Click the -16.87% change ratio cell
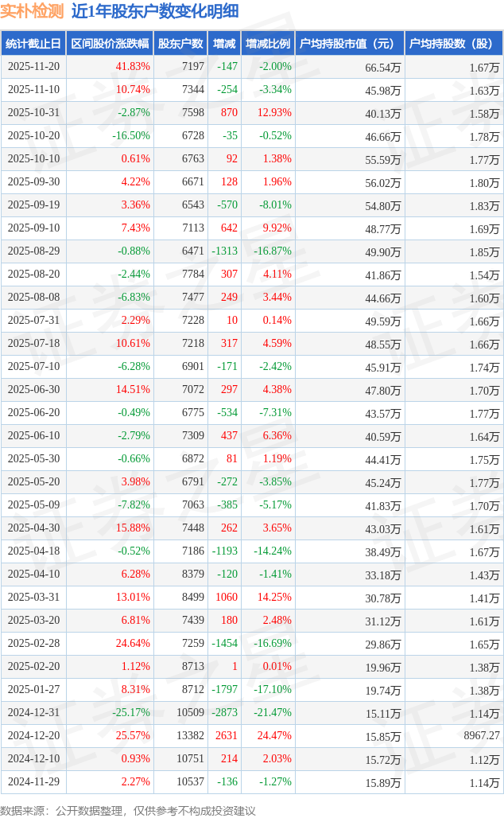The width and height of the screenshot is (504, 818). click(274, 251)
